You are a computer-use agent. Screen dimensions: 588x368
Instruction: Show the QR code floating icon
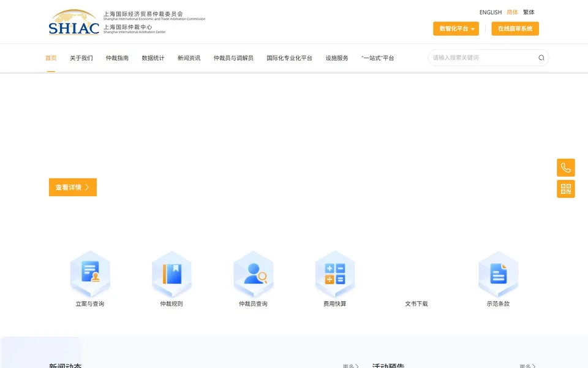[x=565, y=189]
